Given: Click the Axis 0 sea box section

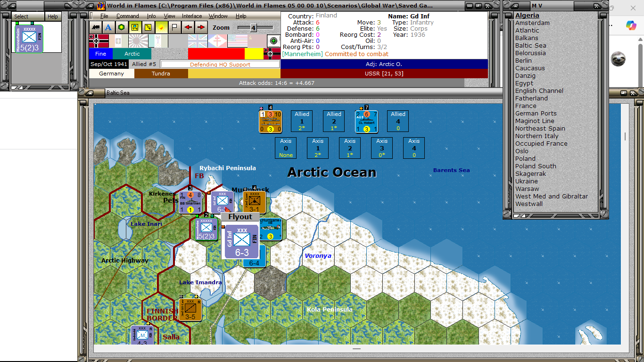Looking at the screenshot, I should (x=286, y=148).
